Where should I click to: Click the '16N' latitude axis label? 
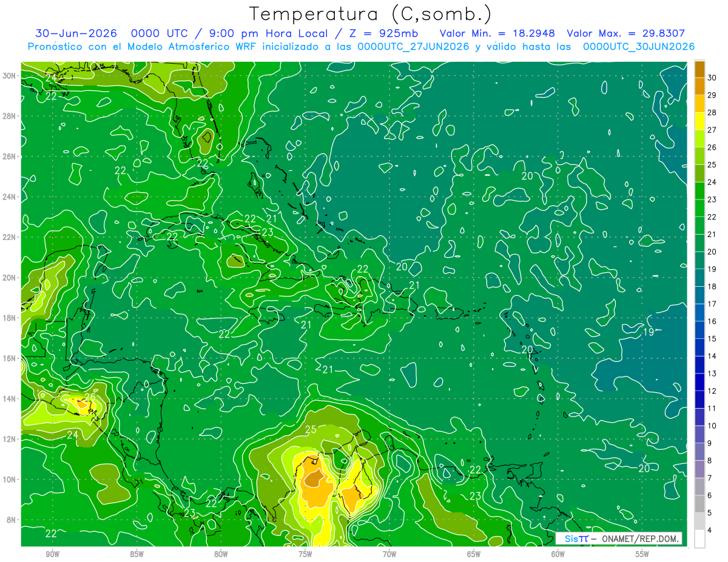click(x=10, y=358)
